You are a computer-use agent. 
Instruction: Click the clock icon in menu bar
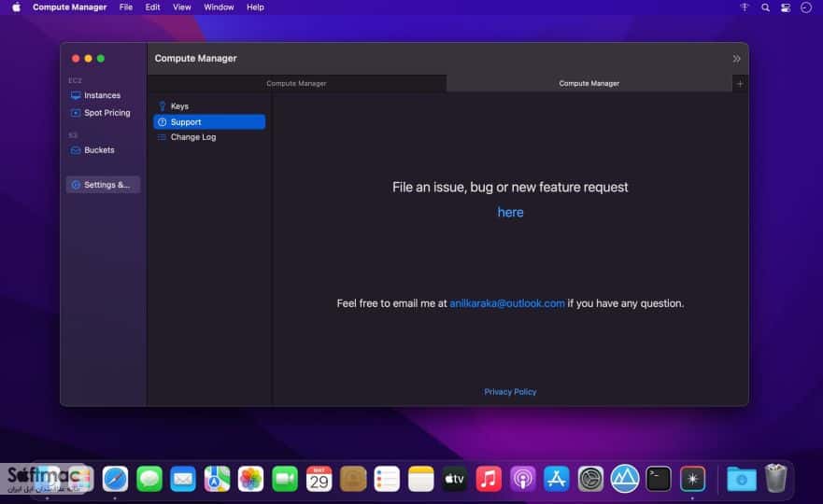806,7
